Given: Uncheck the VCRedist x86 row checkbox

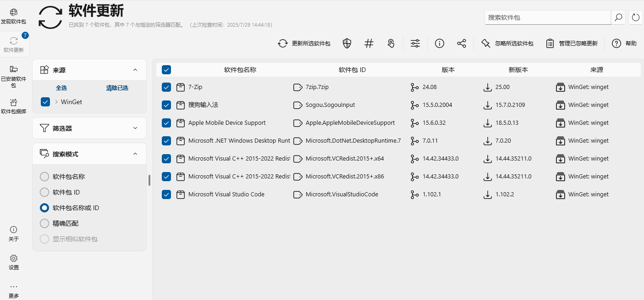Looking at the screenshot, I should [x=166, y=177].
